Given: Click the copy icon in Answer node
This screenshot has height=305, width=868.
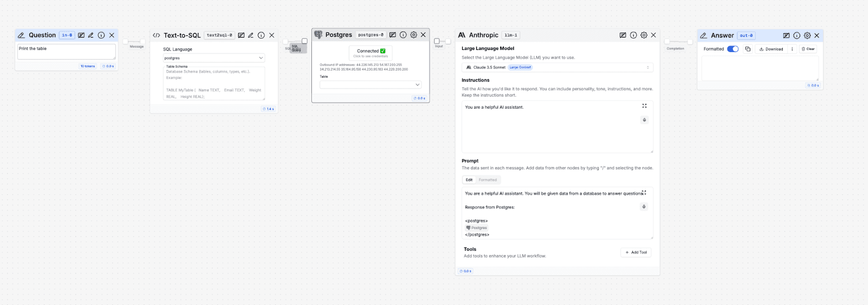Looking at the screenshot, I should [748, 49].
